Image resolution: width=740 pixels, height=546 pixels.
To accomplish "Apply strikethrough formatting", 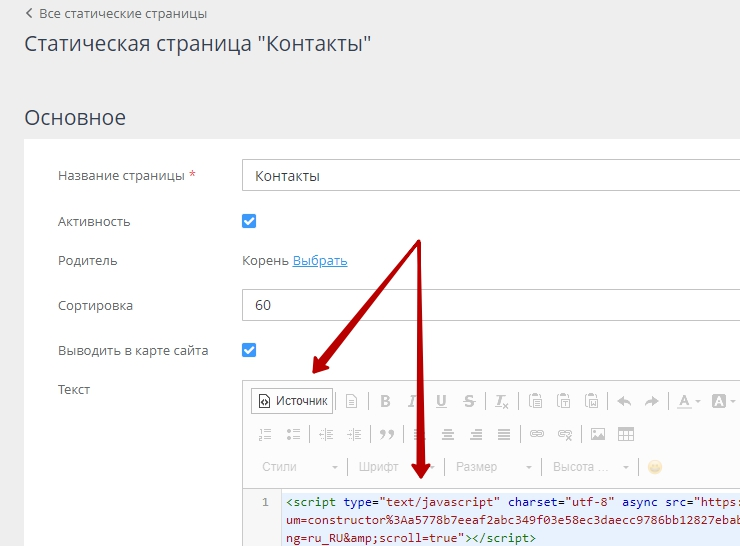I will pos(469,401).
